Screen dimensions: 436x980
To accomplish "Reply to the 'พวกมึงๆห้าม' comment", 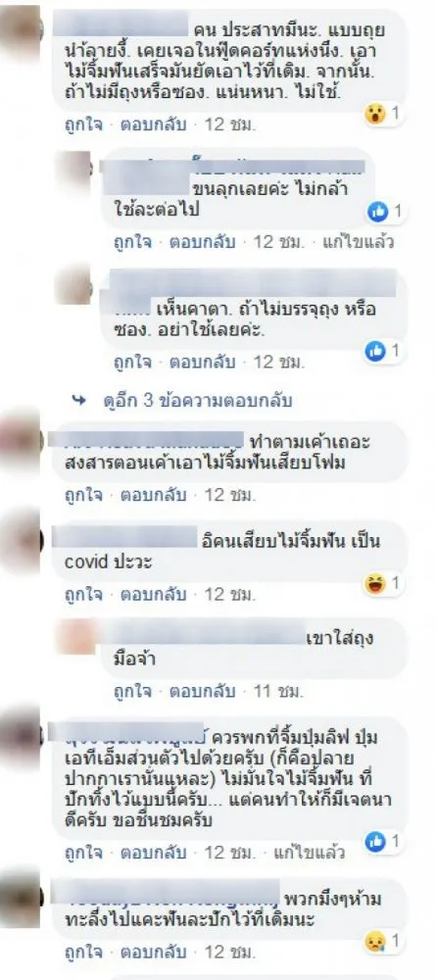I will (x=153, y=952).
